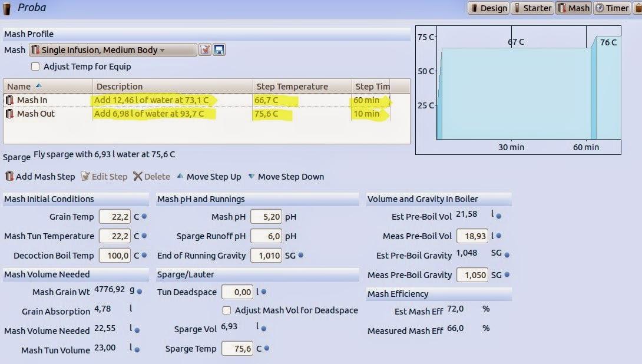Click the Description column header
Viewport: 642px width, 364px height.
[x=173, y=87]
